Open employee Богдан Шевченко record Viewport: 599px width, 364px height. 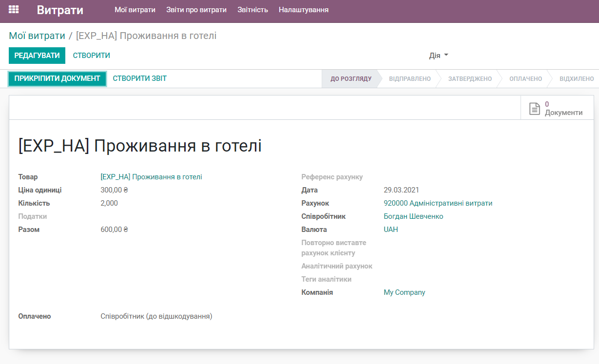coord(414,216)
